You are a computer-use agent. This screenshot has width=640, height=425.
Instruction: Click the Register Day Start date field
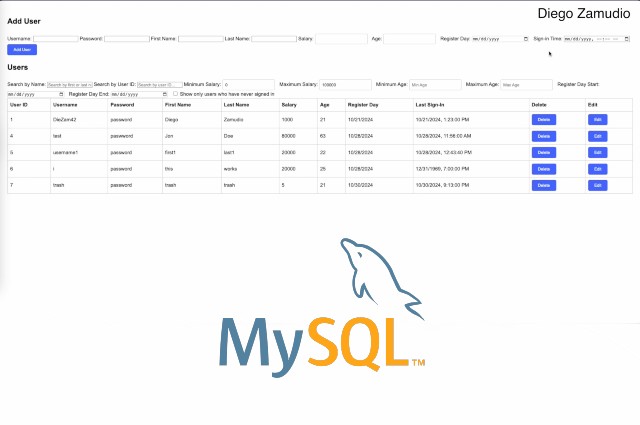click(36, 94)
